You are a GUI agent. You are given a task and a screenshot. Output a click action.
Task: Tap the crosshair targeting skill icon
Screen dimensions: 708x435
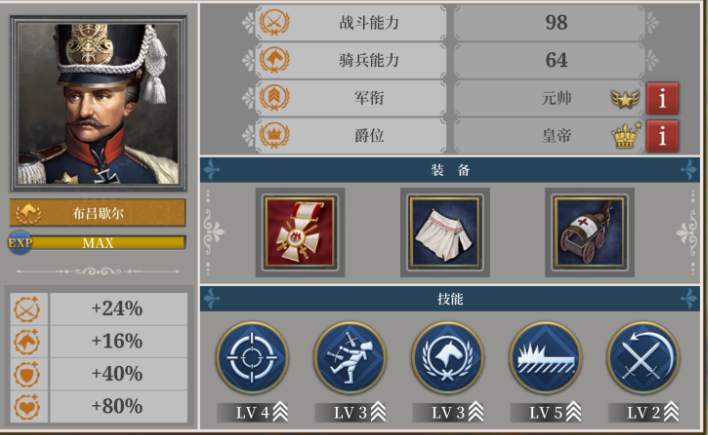[x=252, y=358]
